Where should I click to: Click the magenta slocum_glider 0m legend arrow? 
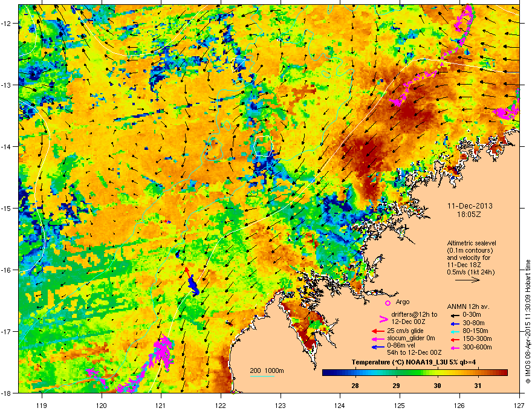pyautogui.click(x=377, y=338)
